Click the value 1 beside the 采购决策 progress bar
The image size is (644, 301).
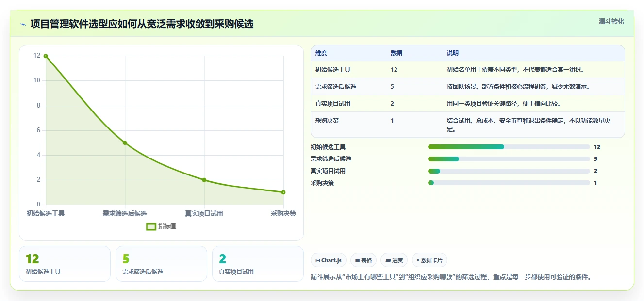point(595,183)
